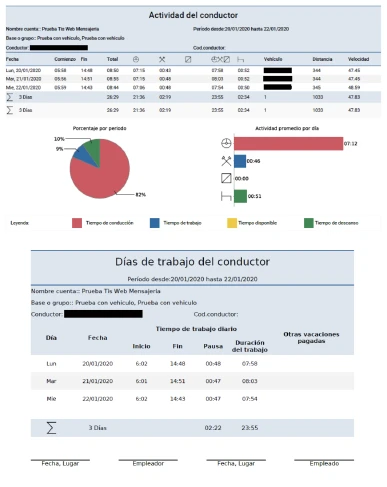Click the blue Tiempo de trabajo legend swatch
This screenshot has width=387, height=487.
click(x=155, y=223)
